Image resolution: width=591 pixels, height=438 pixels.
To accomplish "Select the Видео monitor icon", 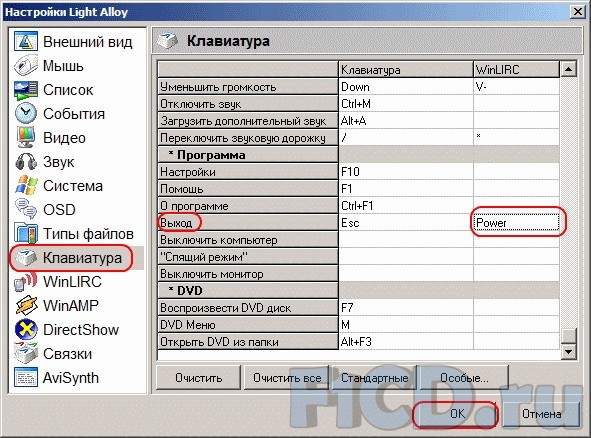I will point(26,138).
